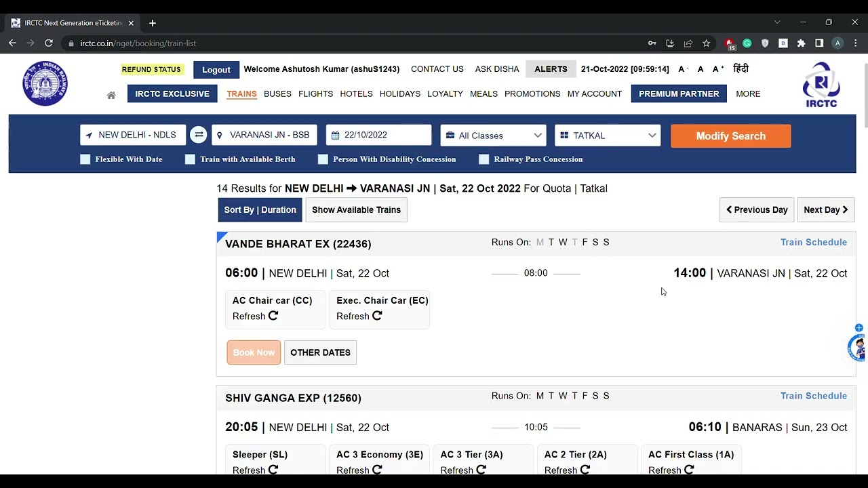Click the Logout button
The image size is (868, 488).
pyautogui.click(x=216, y=70)
